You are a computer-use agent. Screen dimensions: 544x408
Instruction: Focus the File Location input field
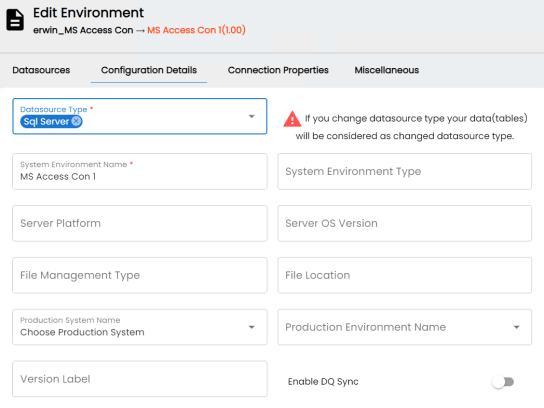[x=405, y=275]
